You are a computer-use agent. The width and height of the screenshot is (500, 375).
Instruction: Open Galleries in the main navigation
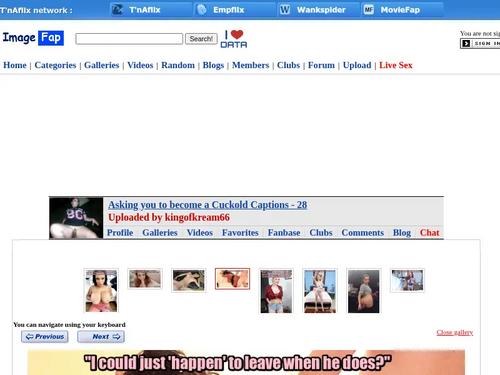click(102, 65)
